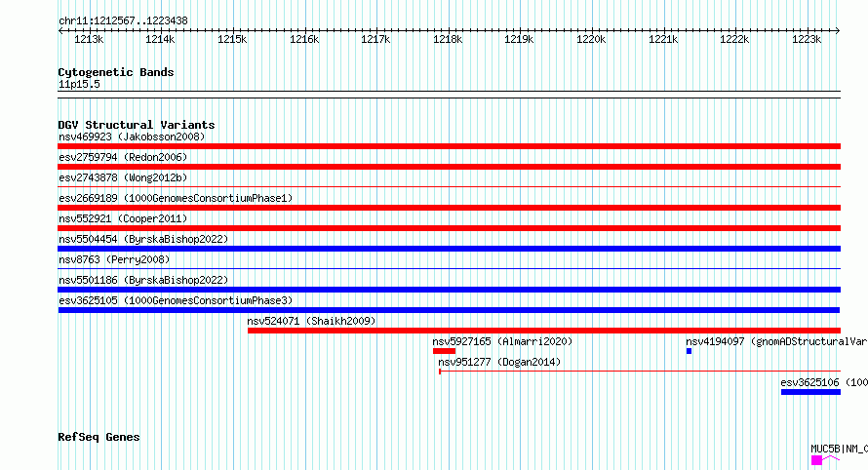This screenshot has width=868, height=470.
Task: Click the MUC5B RefSeq gene label
Action: (839, 449)
